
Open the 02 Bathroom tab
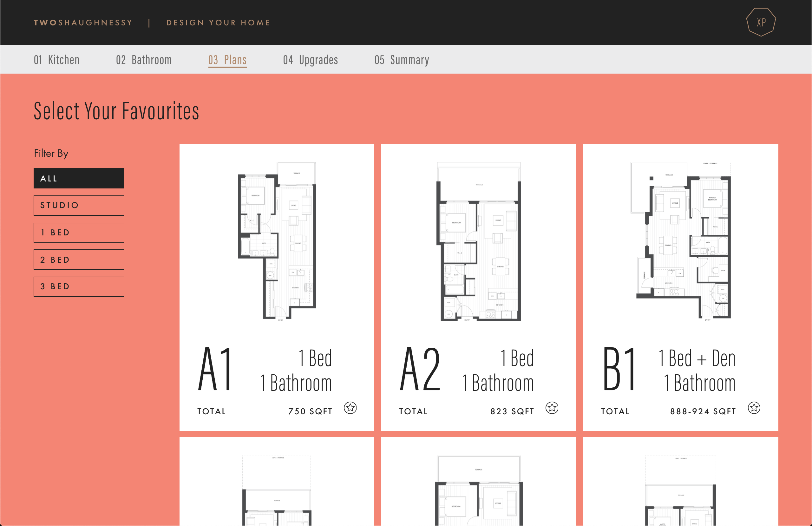[x=144, y=60]
